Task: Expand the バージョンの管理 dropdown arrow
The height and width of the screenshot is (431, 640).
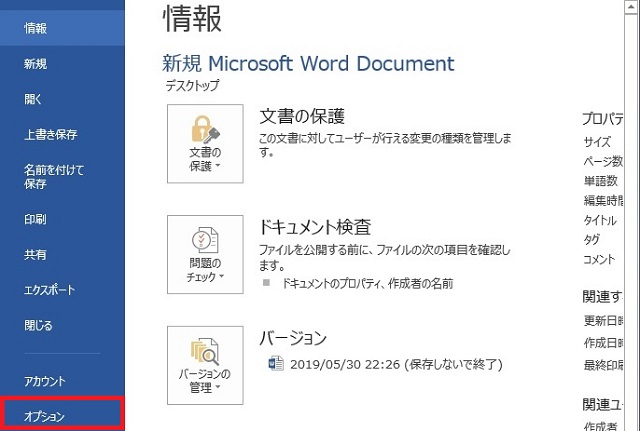Action: (218, 387)
